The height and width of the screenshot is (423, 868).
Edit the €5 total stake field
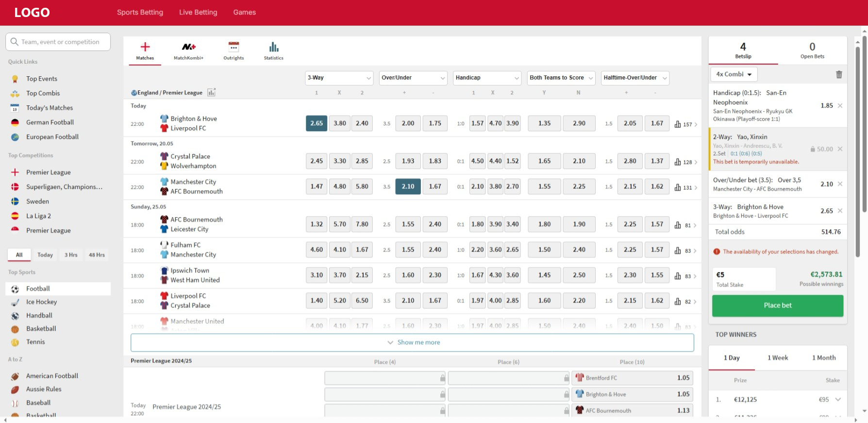tap(744, 279)
